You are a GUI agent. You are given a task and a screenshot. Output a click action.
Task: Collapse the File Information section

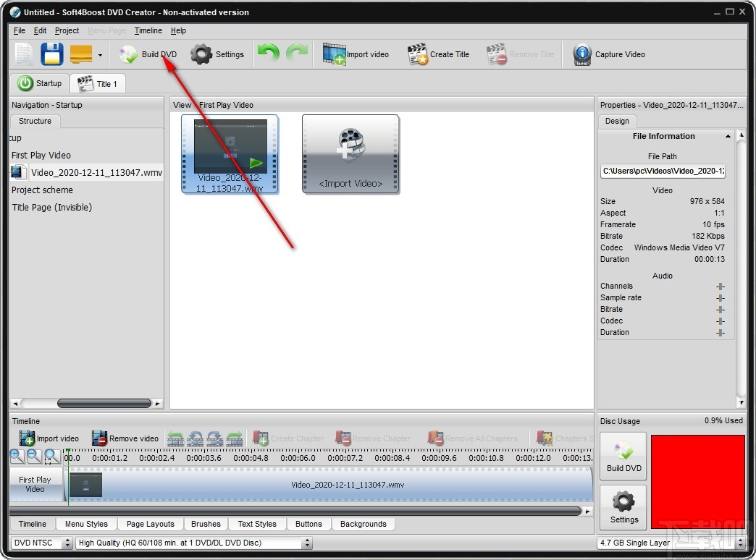[728, 136]
